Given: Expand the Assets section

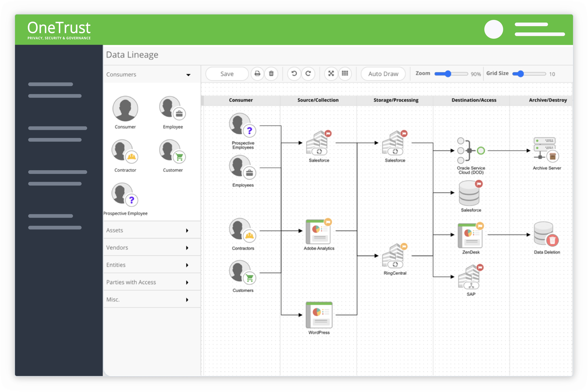Looking at the screenshot, I should [152, 230].
